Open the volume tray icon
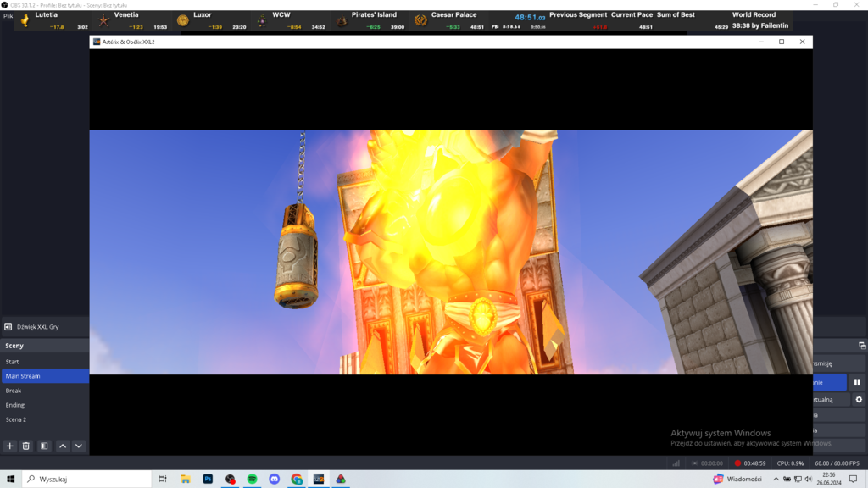The width and height of the screenshot is (868, 488). tap(808, 480)
